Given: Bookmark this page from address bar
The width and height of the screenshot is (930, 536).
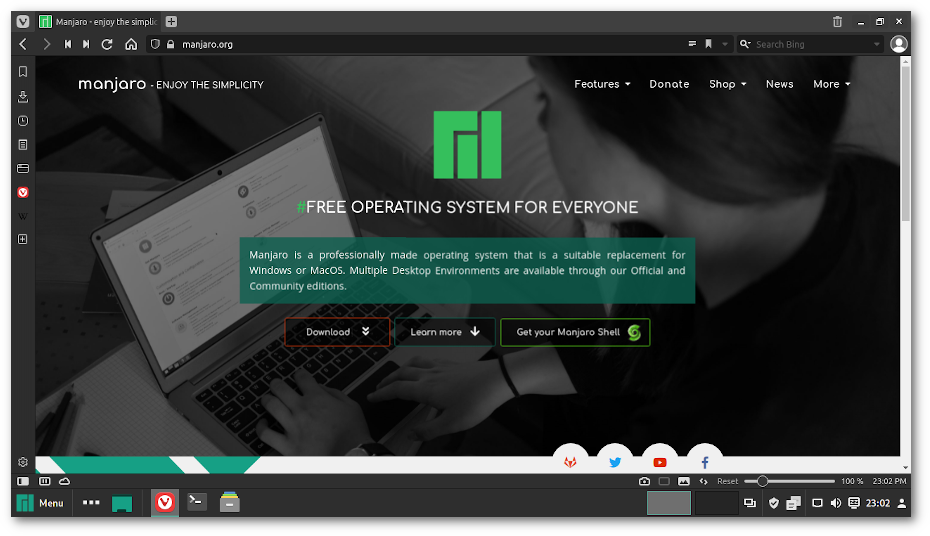Looking at the screenshot, I should point(708,44).
